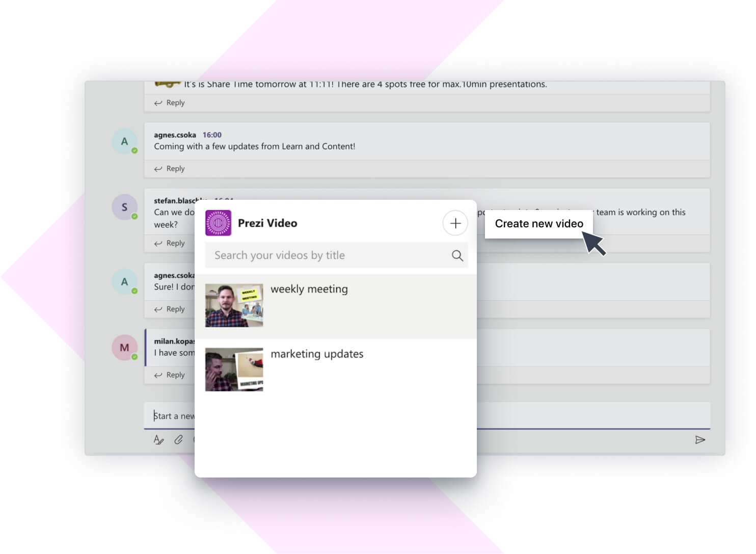This screenshot has height=554, width=756.
Task: Click the Start a new conversation box
Action: pyautogui.click(x=174, y=416)
